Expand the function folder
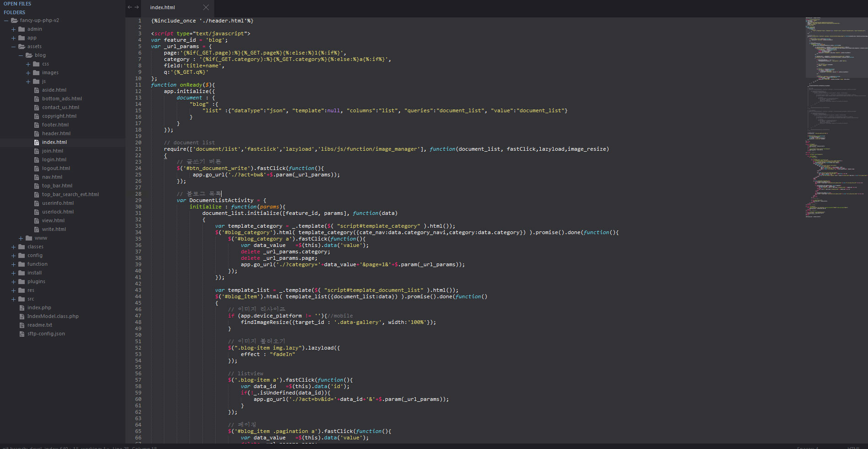Viewport: 868px width, 449px height. [x=14, y=264]
